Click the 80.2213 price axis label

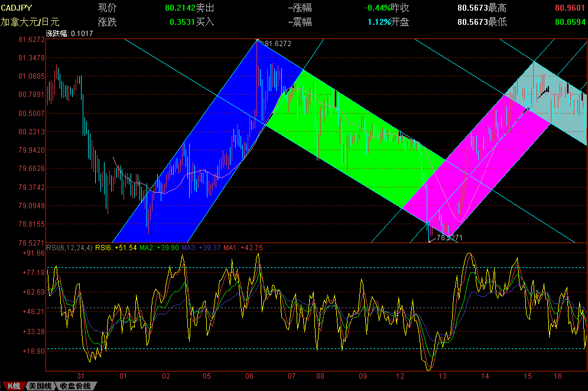click(x=31, y=132)
